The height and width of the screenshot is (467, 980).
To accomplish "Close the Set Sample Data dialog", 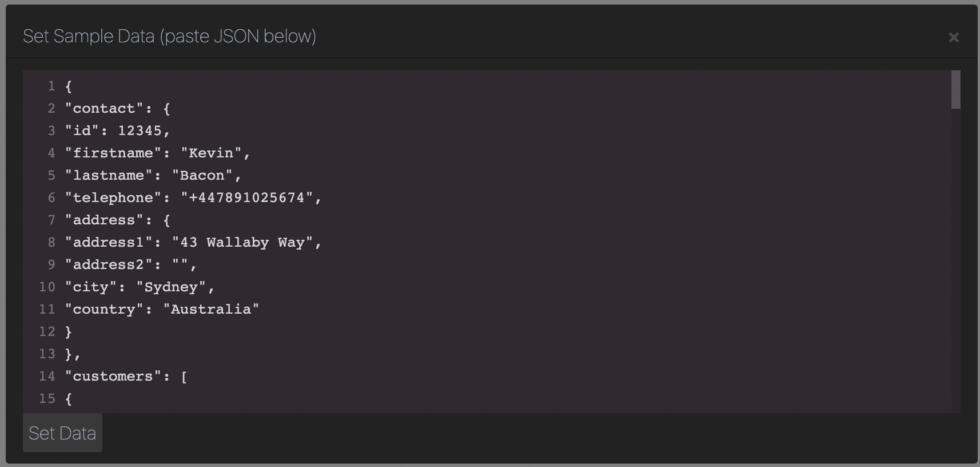I will [x=954, y=37].
